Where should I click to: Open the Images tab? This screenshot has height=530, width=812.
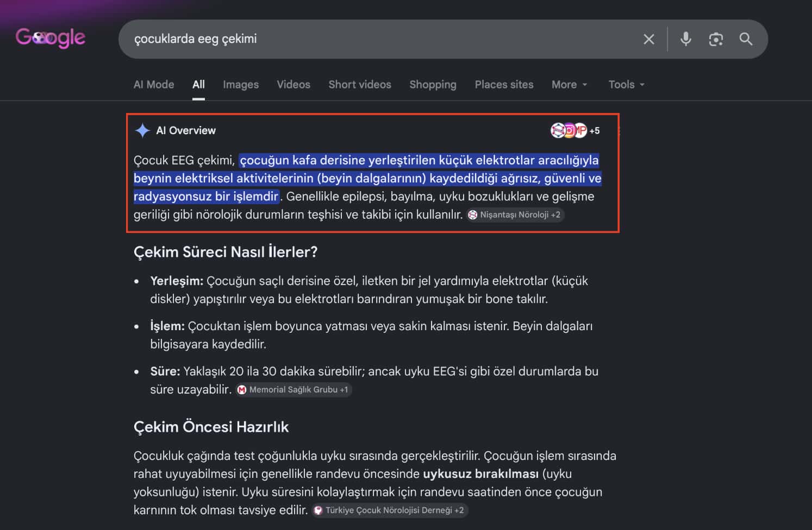coord(241,85)
